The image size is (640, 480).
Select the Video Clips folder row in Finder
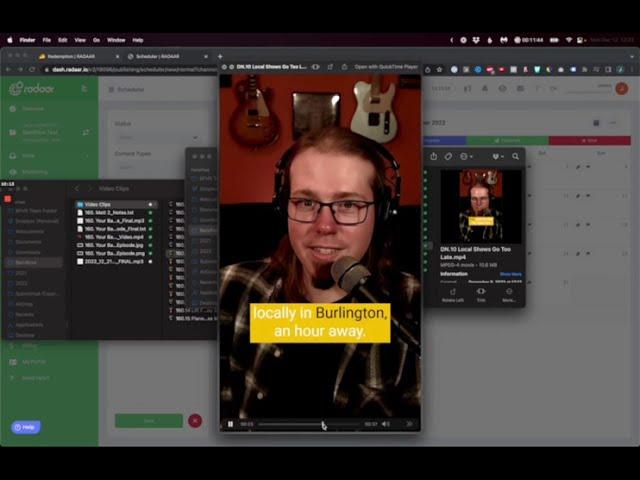116,204
